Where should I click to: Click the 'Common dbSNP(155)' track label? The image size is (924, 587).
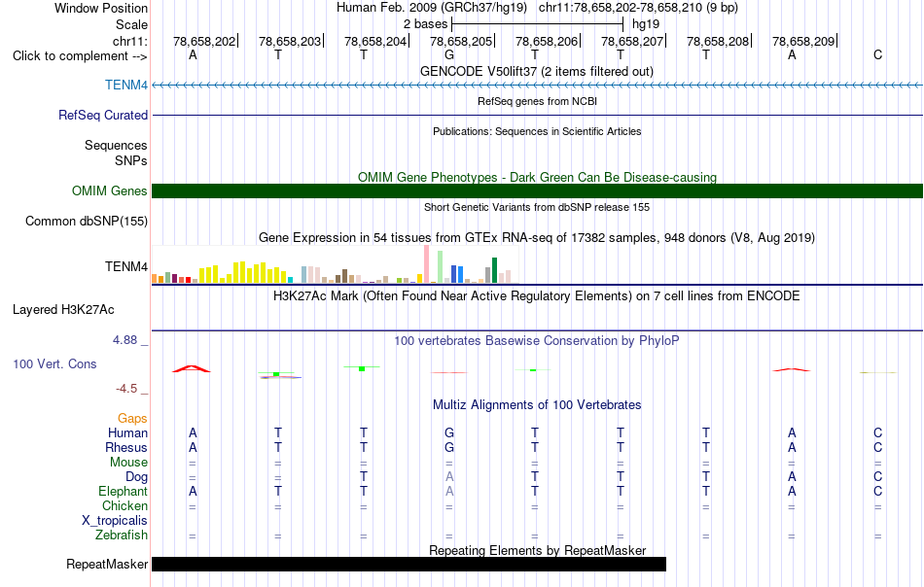click(x=87, y=222)
